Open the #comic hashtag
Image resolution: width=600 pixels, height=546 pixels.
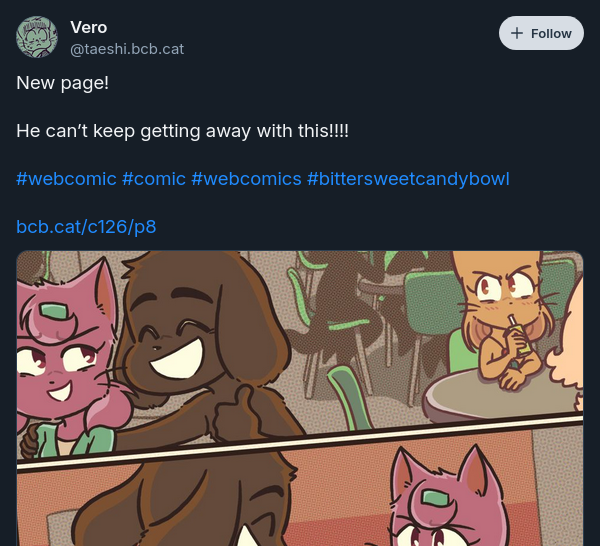tap(154, 179)
